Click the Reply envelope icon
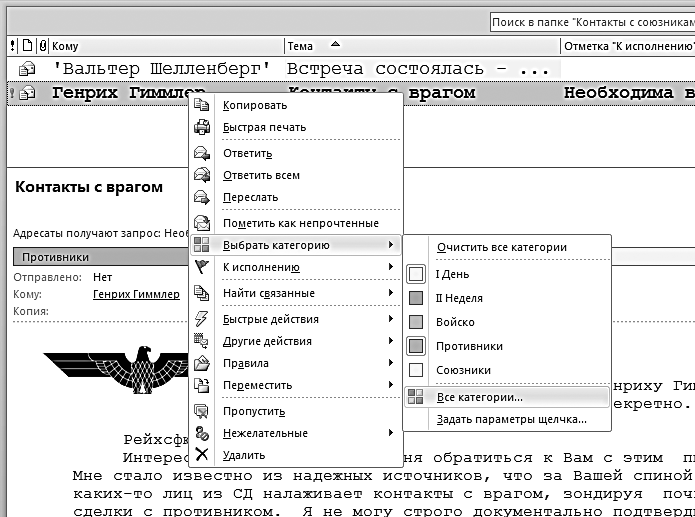The height and width of the screenshot is (517, 695). 202,154
